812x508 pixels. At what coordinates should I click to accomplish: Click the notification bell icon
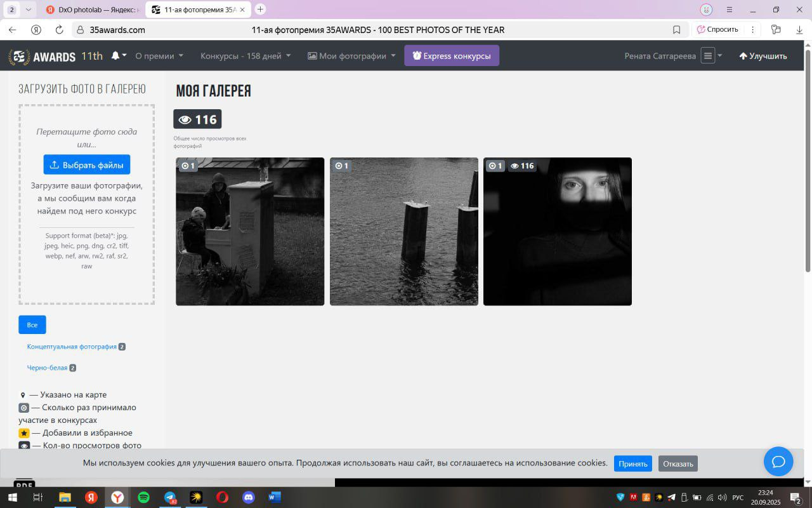click(x=115, y=56)
